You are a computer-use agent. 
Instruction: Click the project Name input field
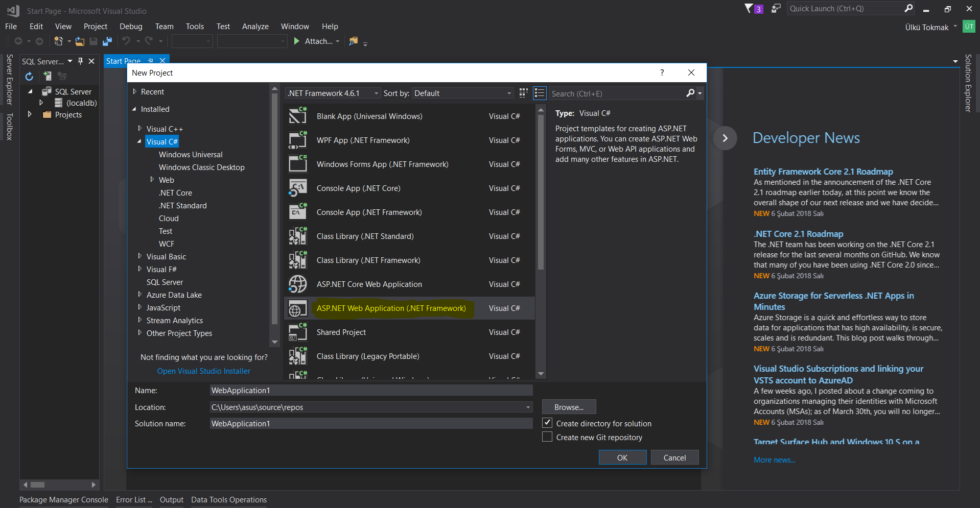[x=371, y=390]
